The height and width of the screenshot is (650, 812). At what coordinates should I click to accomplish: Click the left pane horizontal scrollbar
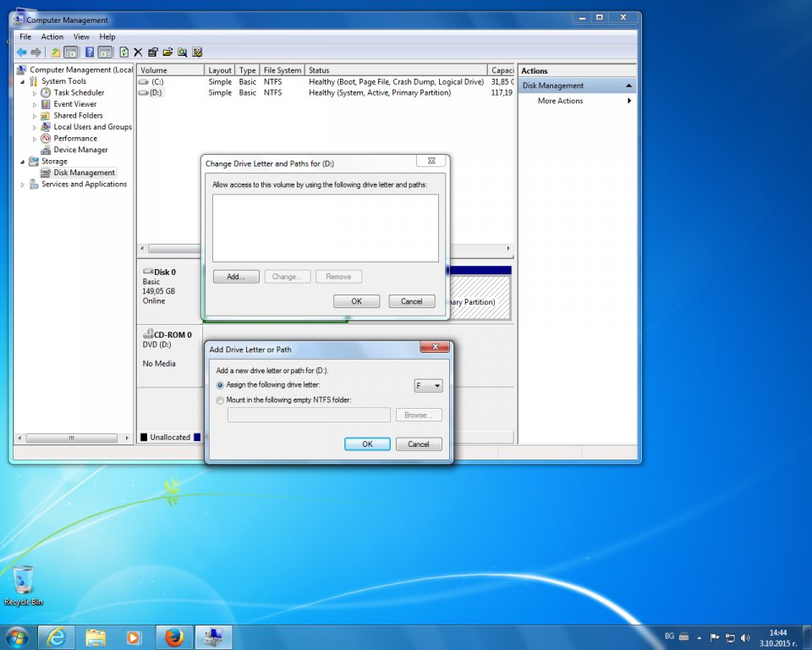70,438
